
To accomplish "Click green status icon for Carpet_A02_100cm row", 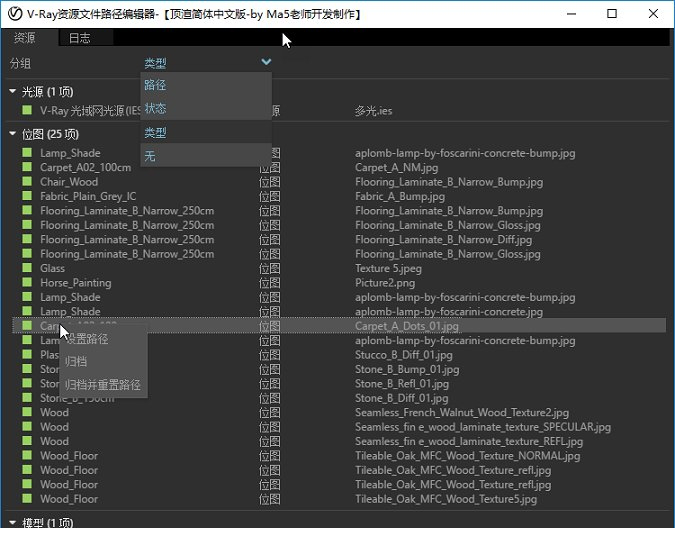I will coord(27,167).
